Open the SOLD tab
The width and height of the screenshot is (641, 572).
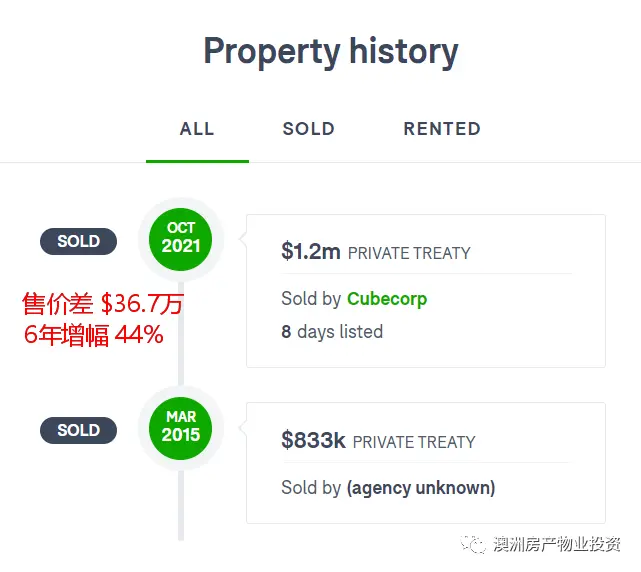309,129
